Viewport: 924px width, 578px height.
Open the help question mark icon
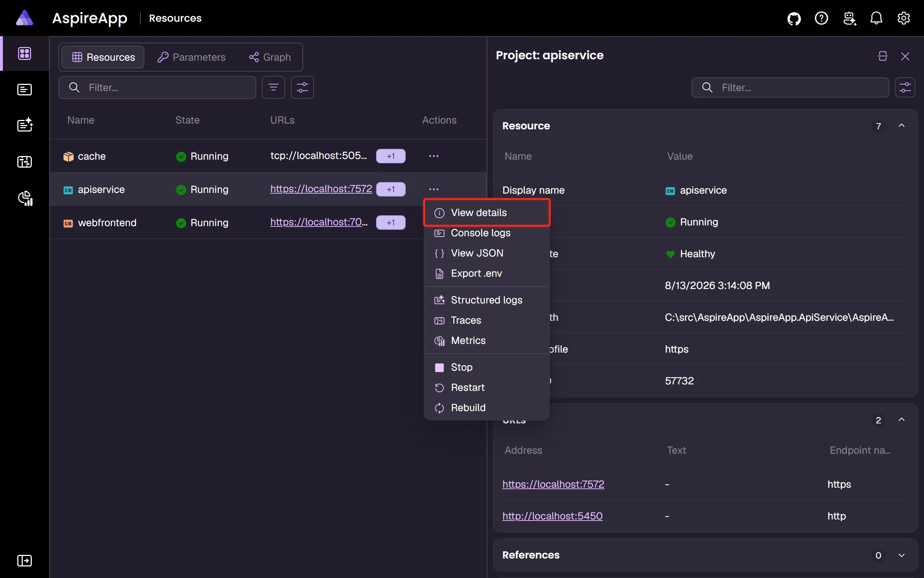pyautogui.click(x=821, y=18)
